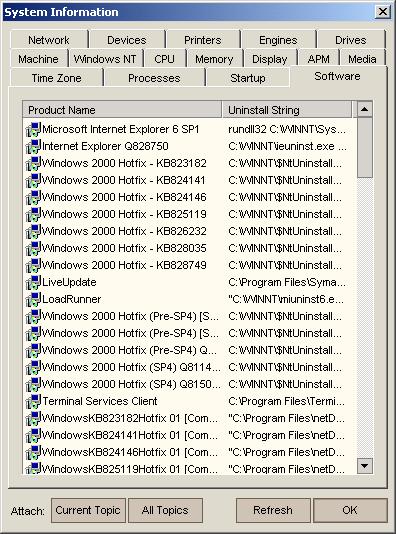Sort by the Uninstall String column header
The width and height of the screenshot is (396, 534).
click(x=287, y=110)
